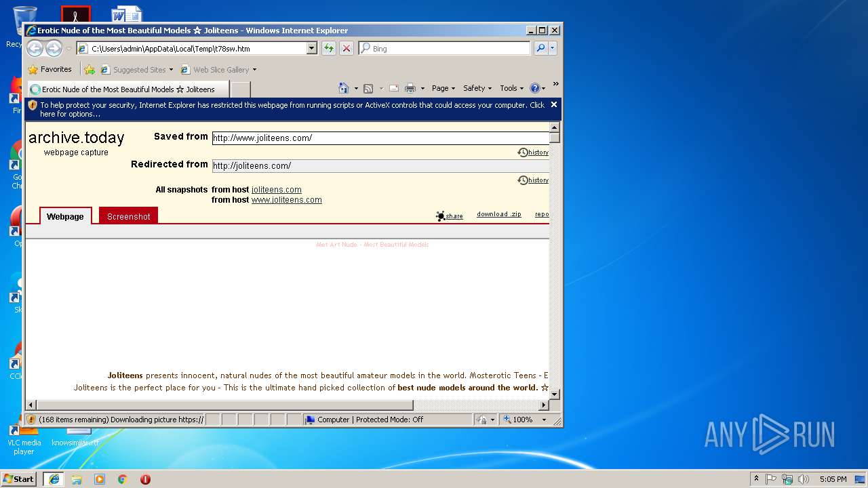This screenshot has height=488, width=868.
Task: Open Chrome from the taskbar
Action: click(x=122, y=479)
